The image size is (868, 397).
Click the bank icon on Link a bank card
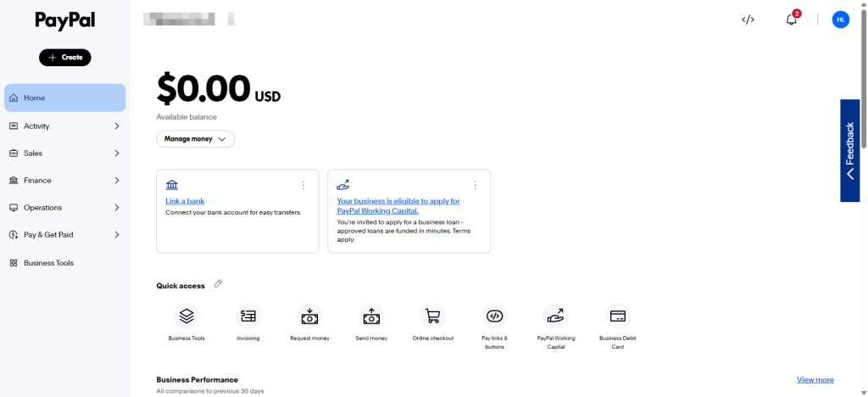point(172,185)
